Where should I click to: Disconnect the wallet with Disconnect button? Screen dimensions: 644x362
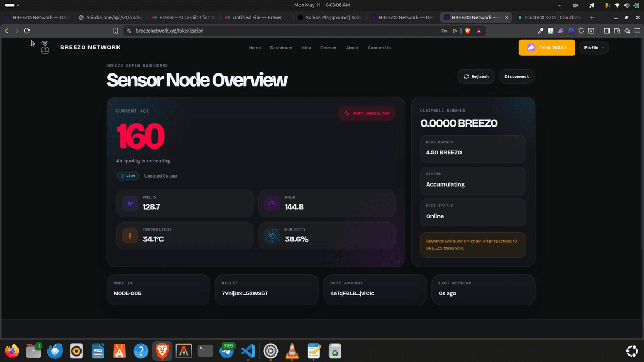coord(517,76)
